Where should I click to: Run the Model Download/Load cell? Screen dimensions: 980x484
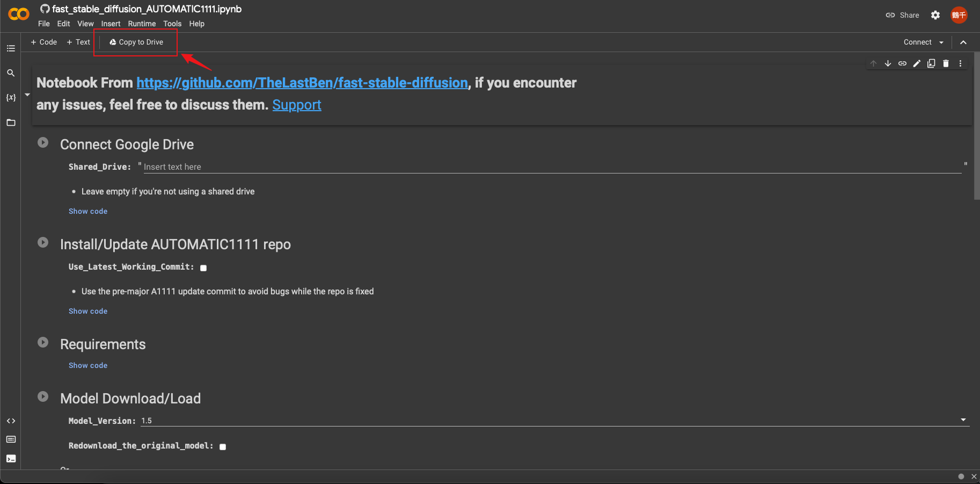pyautogui.click(x=43, y=396)
